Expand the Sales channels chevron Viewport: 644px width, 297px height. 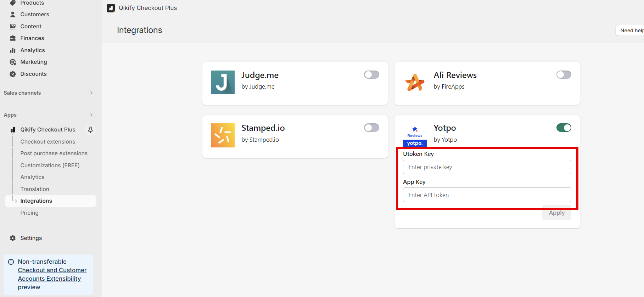tap(91, 93)
